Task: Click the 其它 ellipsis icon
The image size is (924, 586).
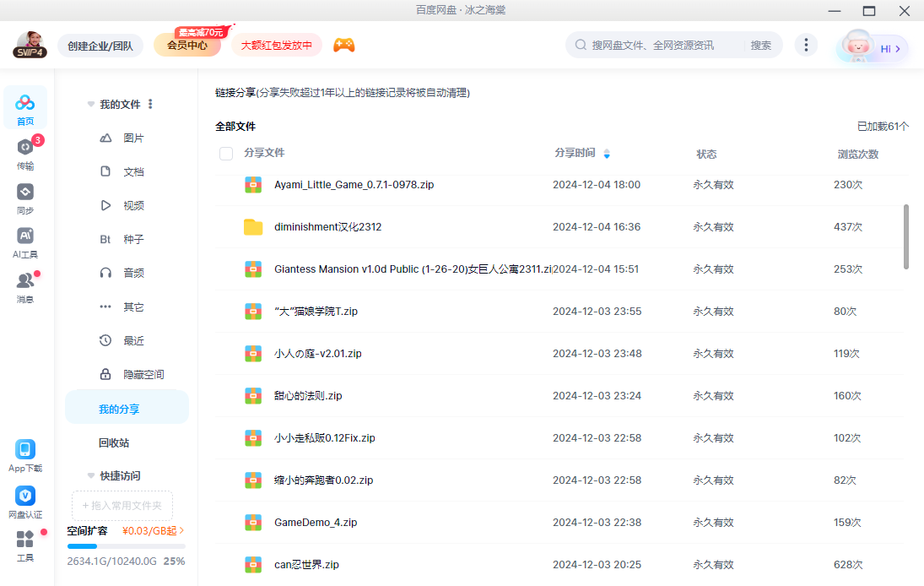Action: point(105,307)
